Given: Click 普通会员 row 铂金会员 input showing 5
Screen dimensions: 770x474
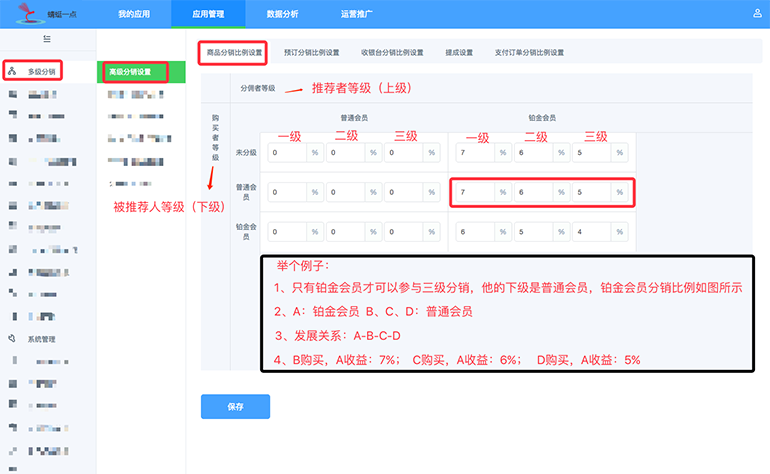Looking at the screenshot, I should tap(592, 192).
